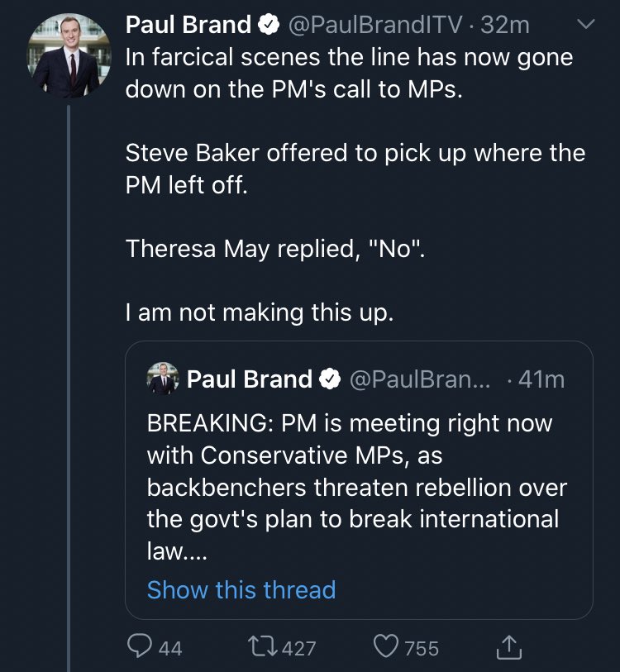Click the 44 replies count
Viewport: 620px width, 672px height.
pyautogui.click(x=170, y=649)
